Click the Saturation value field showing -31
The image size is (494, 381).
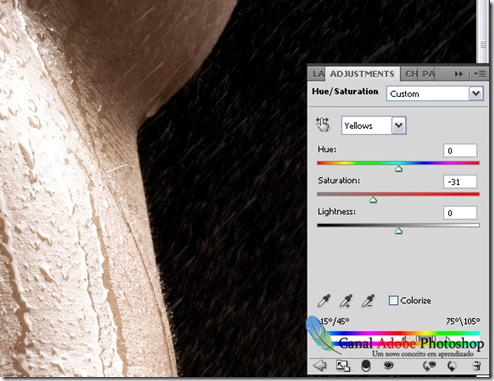coord(460,182)
